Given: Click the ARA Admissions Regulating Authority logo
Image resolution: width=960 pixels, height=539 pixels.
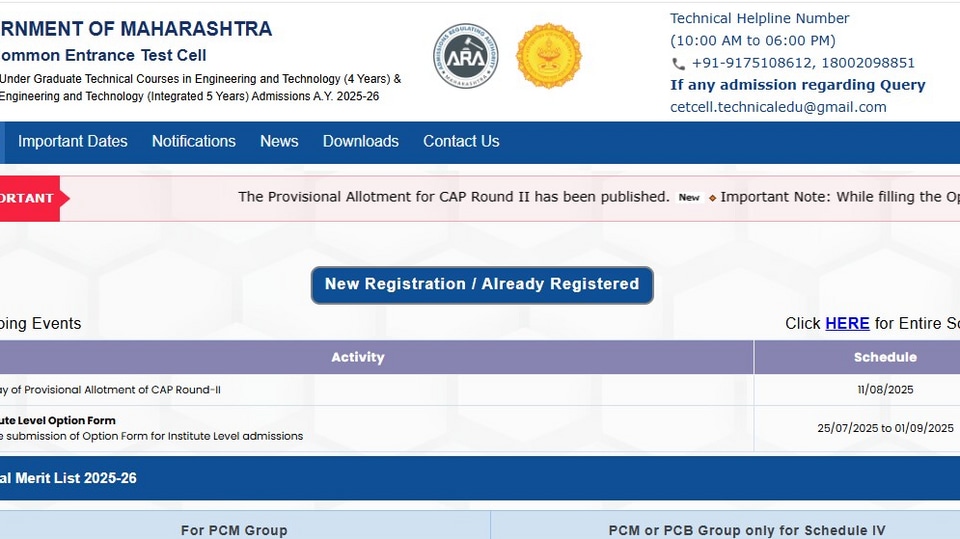Looking at the screenshot, I should (x=465, y=56).
